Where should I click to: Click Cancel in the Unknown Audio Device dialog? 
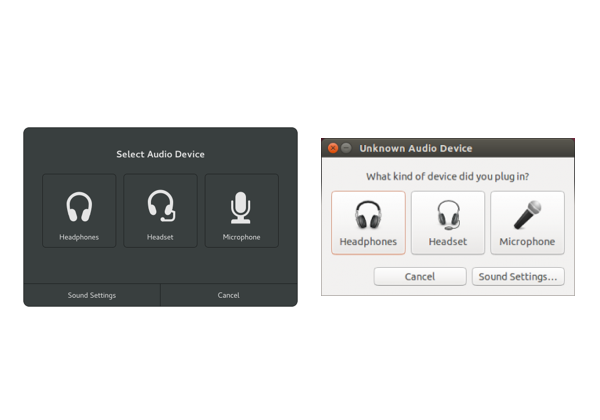(420, 276)
